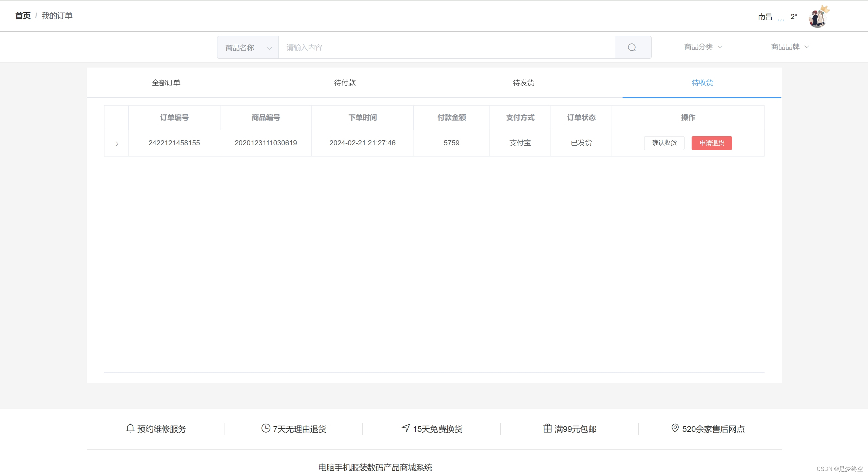
Task: Click the 下单时间 column header
Action: [362, 117]
